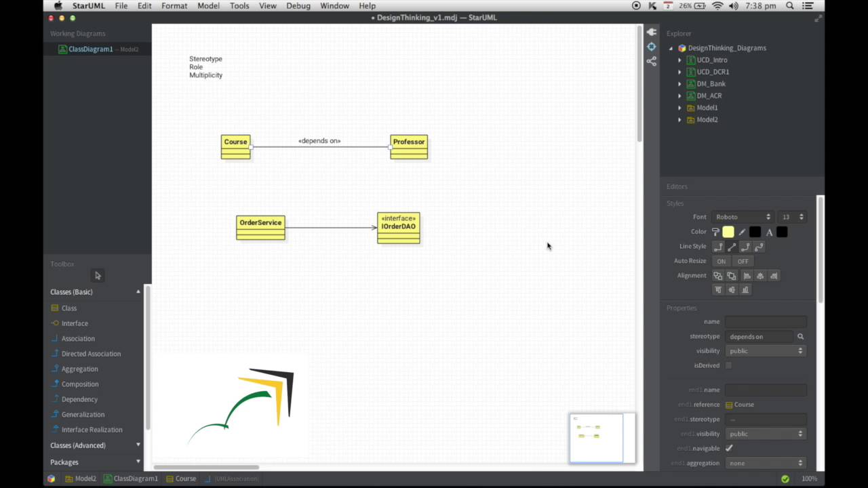Select rectilinear line style
Image resolution: width=868 pixels, height=488 pixels.
click(x=718, y=247)
